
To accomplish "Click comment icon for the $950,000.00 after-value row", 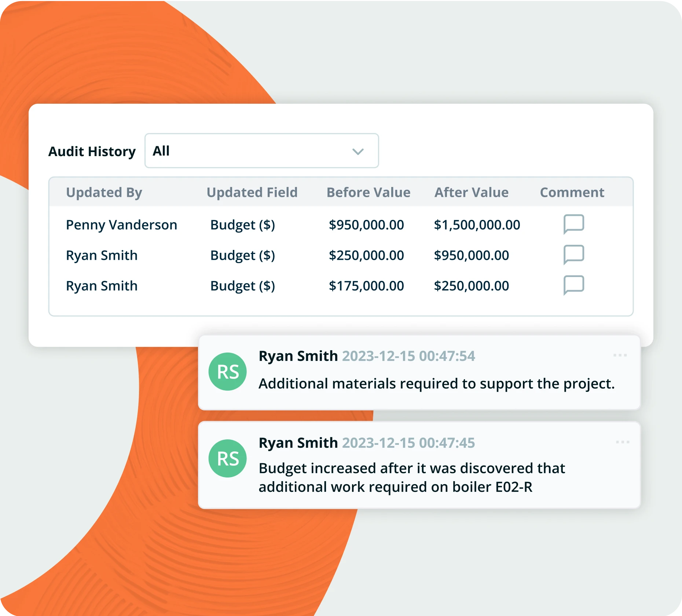I will pos(573,254).
